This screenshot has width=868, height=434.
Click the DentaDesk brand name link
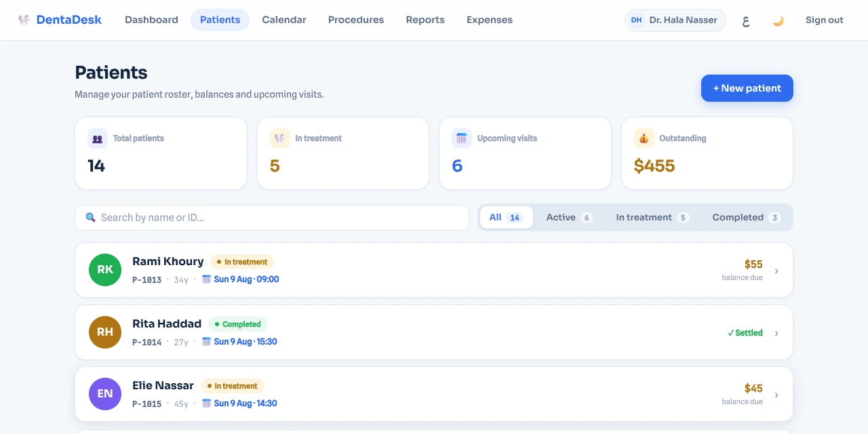pos(69,20)
